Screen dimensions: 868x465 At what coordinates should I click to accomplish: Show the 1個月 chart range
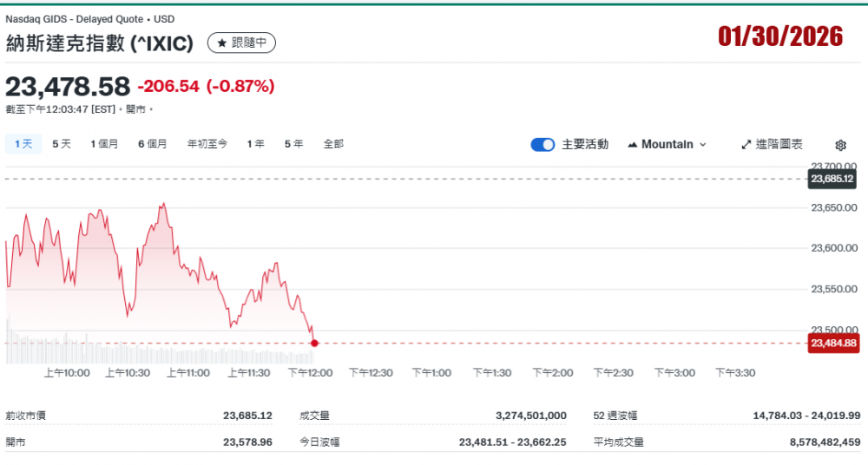104,144
